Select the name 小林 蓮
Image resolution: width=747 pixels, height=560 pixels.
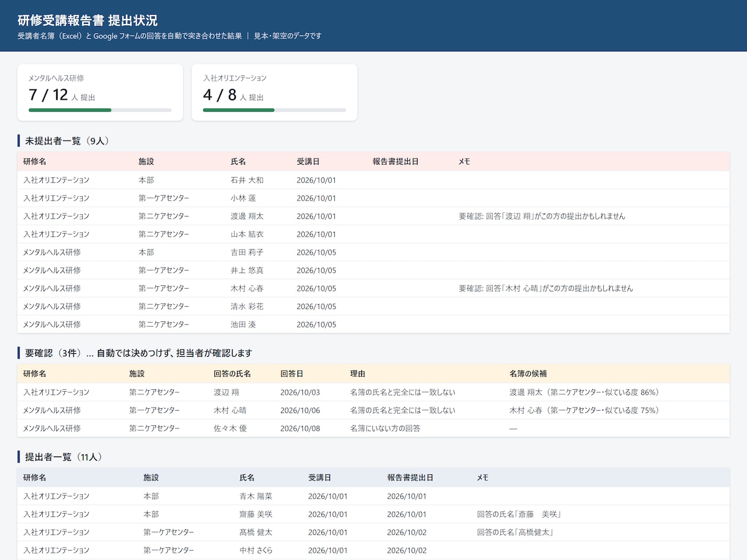(x=243, y=198)
